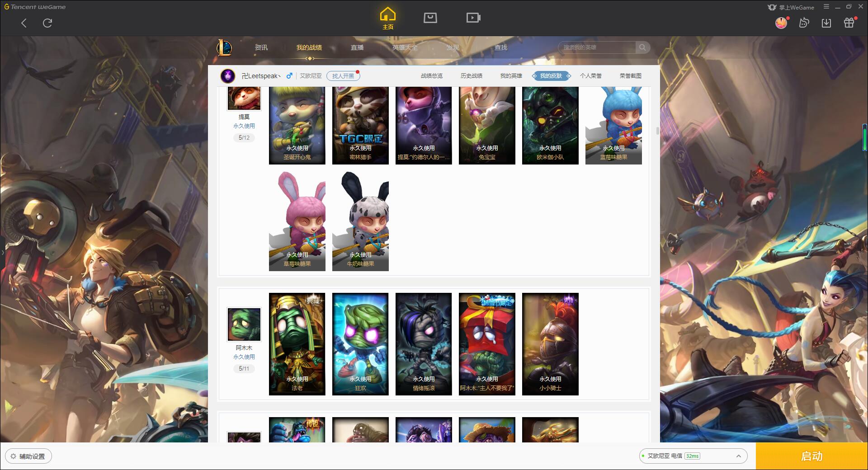The image size is (868, 470).
Task: Open the user avatar in the header
Action: pyautogui.click(x=781, y=23)
